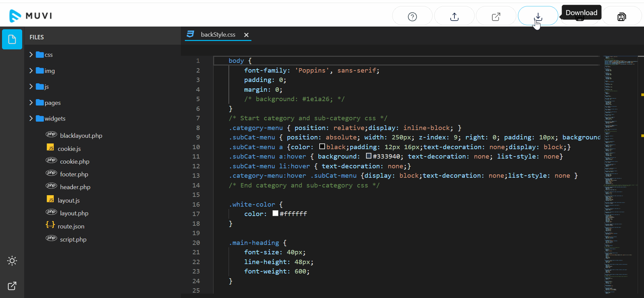Screen dimensions: 644x298
Task: Open the help question mark icon
Action: 412,16
